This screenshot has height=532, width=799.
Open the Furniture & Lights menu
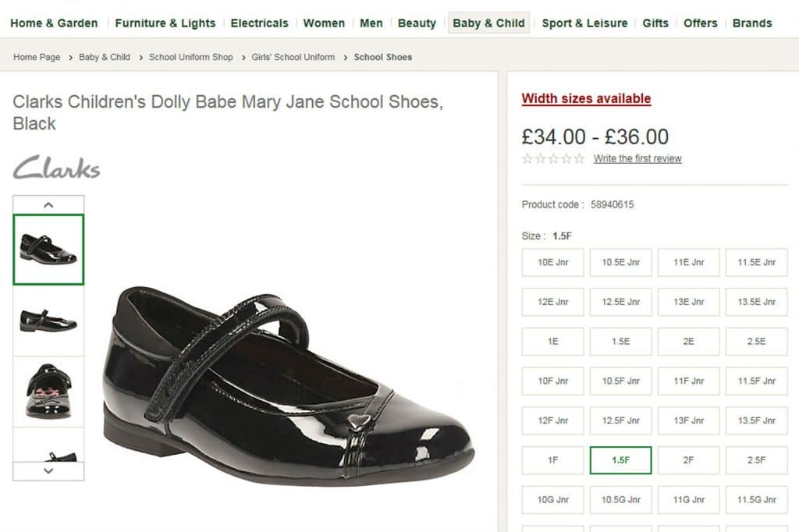[x=165, y=23]
